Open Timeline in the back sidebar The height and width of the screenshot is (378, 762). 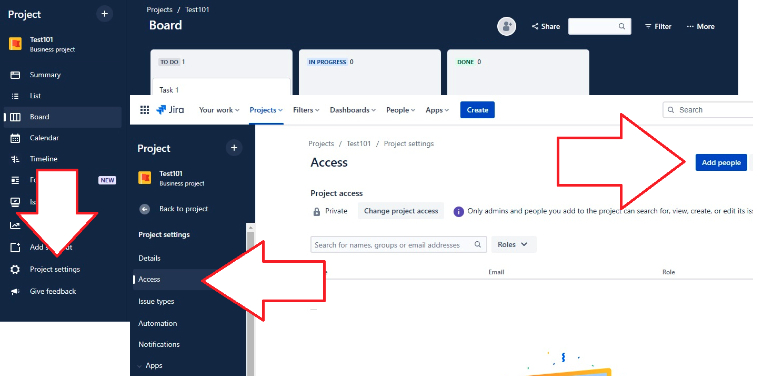(x=43, y=159)
